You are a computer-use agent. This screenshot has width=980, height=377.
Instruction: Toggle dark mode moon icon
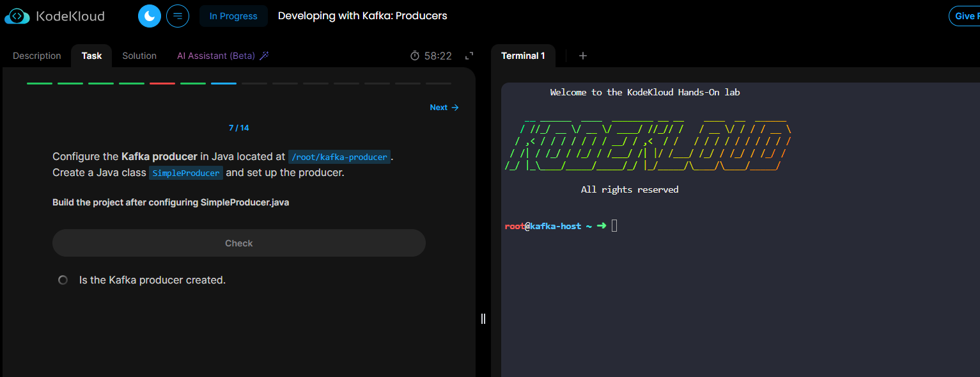click(x=150, y=16)
